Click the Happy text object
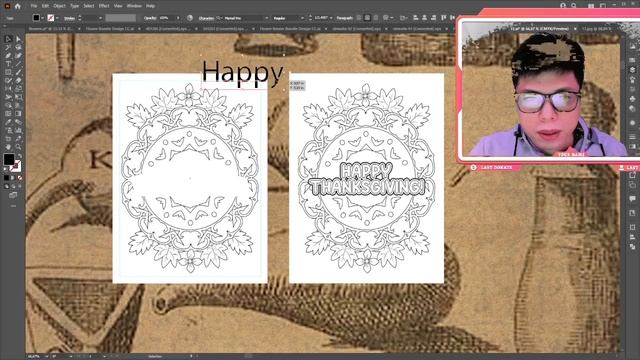Screen dimensions: 640x360 pos(242,72)
